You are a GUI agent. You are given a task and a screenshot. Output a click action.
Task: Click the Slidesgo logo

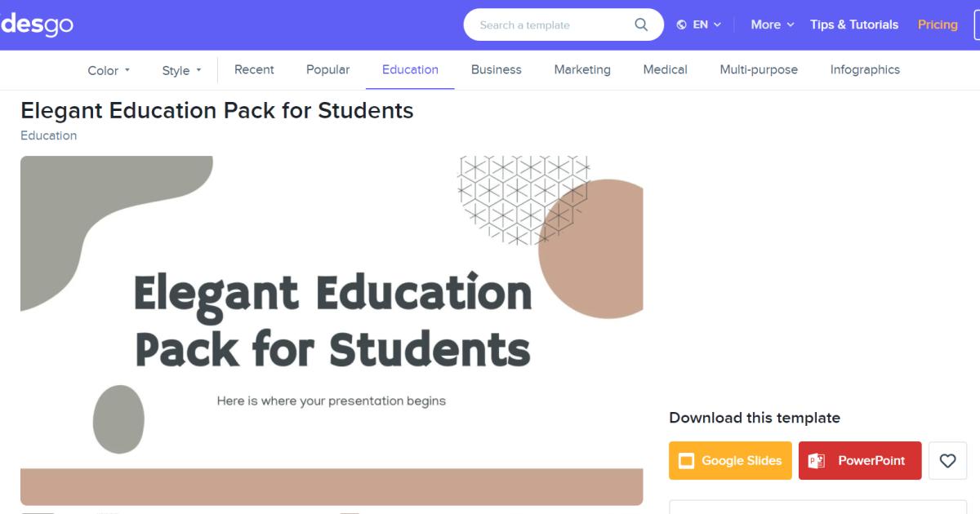tap(36, 24)
